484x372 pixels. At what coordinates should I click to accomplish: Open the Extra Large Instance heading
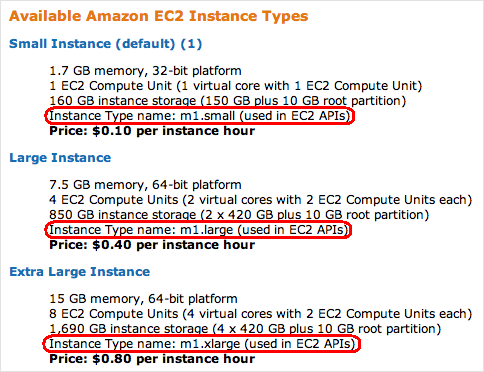point(80,272)
